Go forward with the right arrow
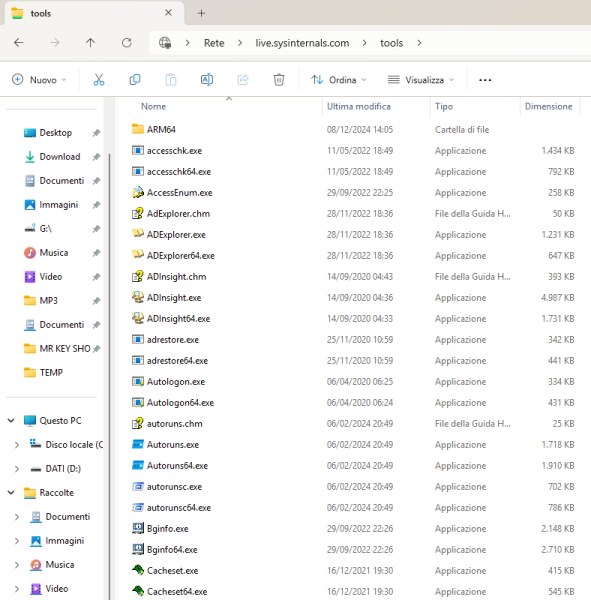591x600 pixels. [55, 42]
